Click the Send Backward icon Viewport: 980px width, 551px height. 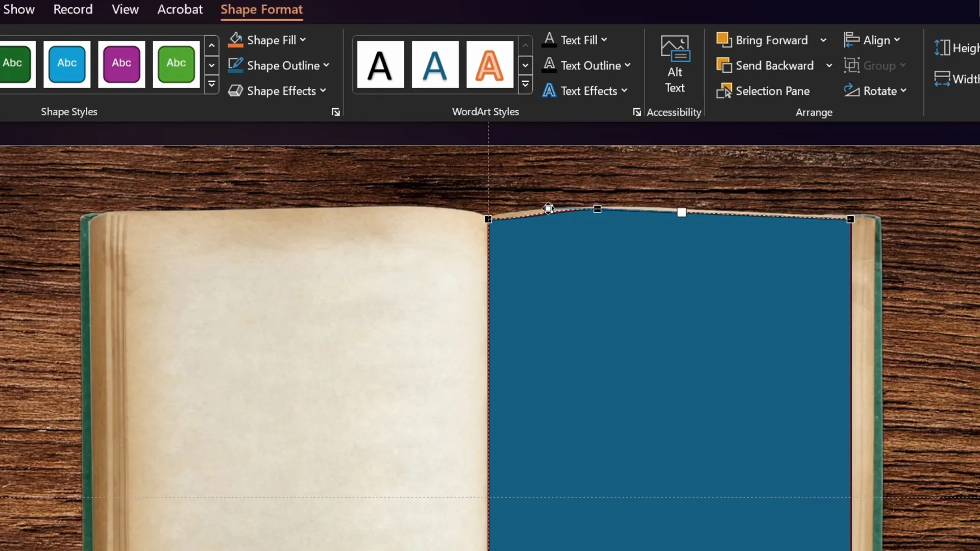click(x=724, y=65)
